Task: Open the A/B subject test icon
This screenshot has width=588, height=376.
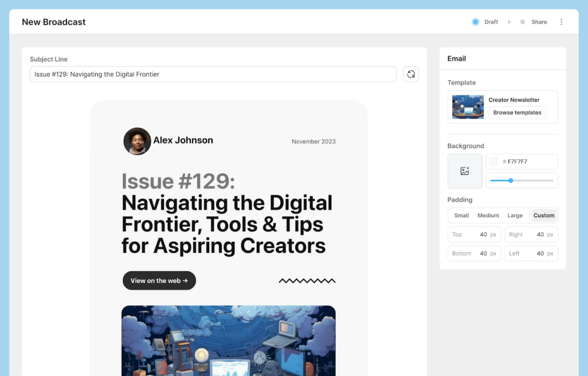Action: 410,74
